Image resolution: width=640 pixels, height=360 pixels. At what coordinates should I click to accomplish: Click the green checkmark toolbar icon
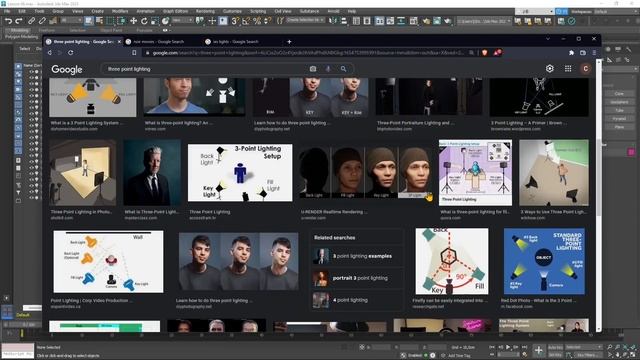click(572, 21)
